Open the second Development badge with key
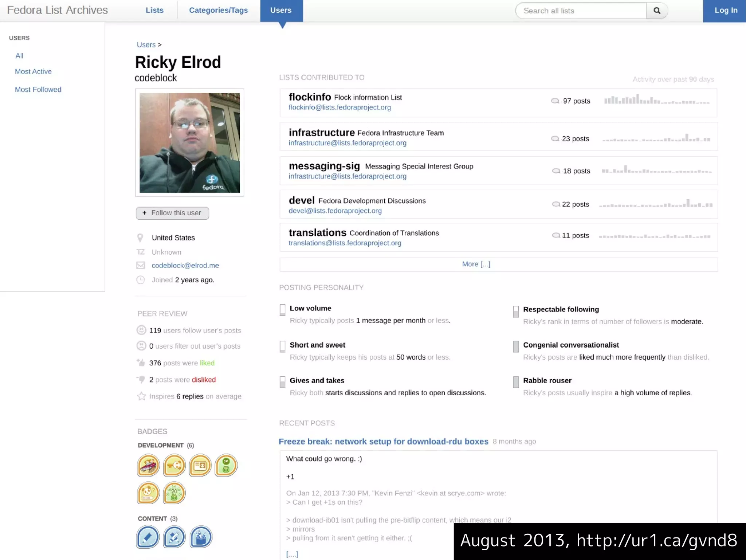This screenshot has width=746, height=560. pos(174,465)
